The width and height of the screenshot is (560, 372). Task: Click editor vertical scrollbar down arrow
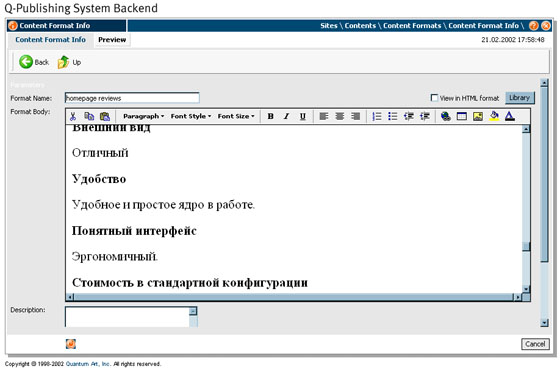526,289
